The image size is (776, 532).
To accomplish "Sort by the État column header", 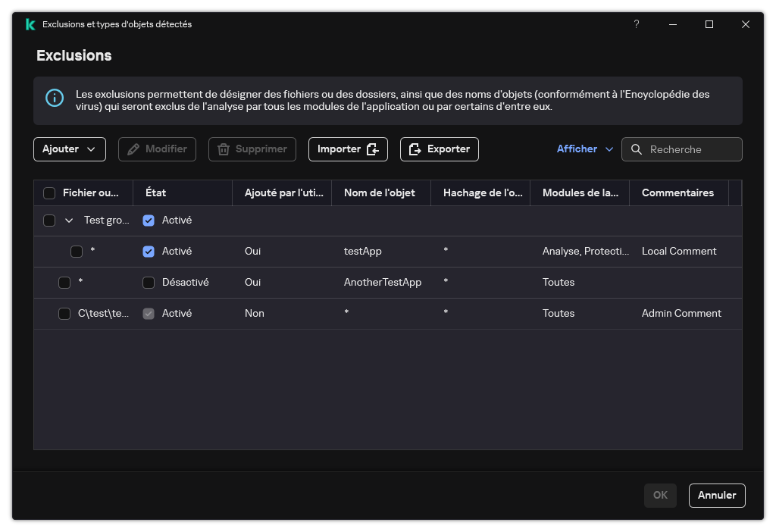I will pyautogui.click(x=155, y=193).
